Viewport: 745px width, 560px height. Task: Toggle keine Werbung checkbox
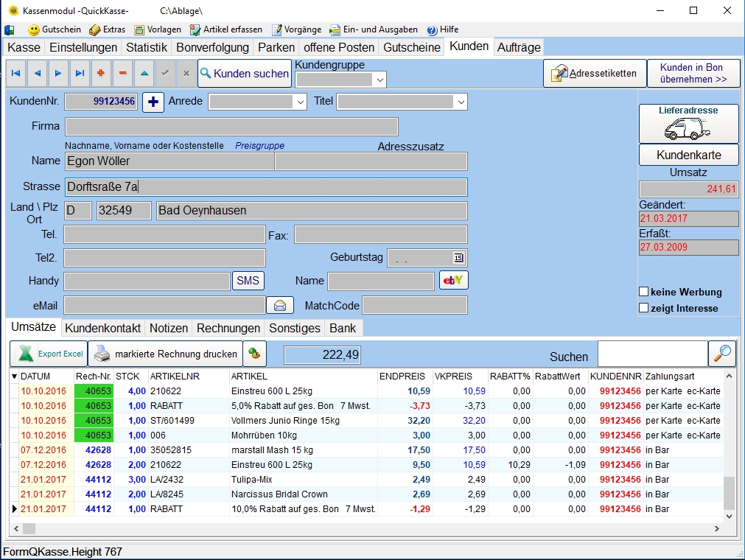pyautogui.click(x=644, y=292)
